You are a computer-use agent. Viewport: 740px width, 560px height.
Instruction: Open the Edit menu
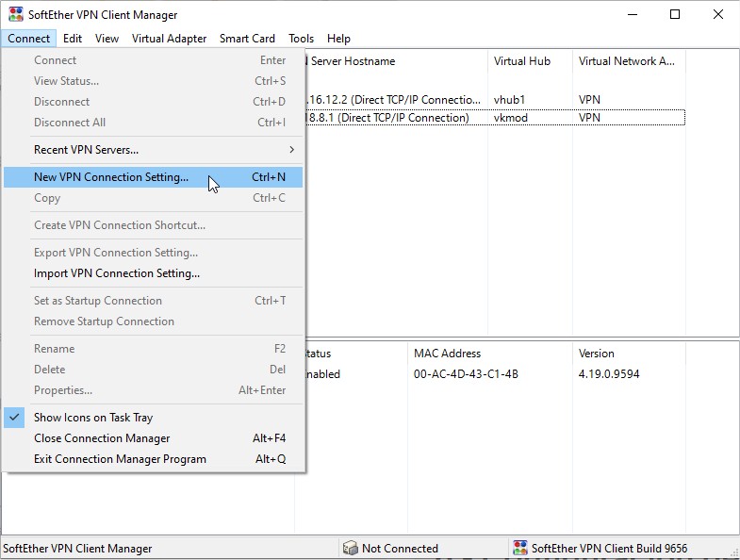click(73, 39)
